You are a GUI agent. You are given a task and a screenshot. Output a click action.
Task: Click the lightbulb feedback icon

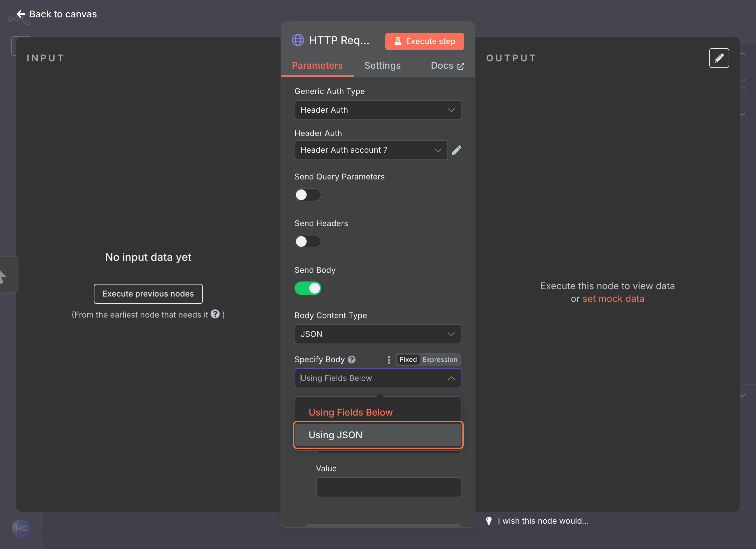(x=489, y=521)
